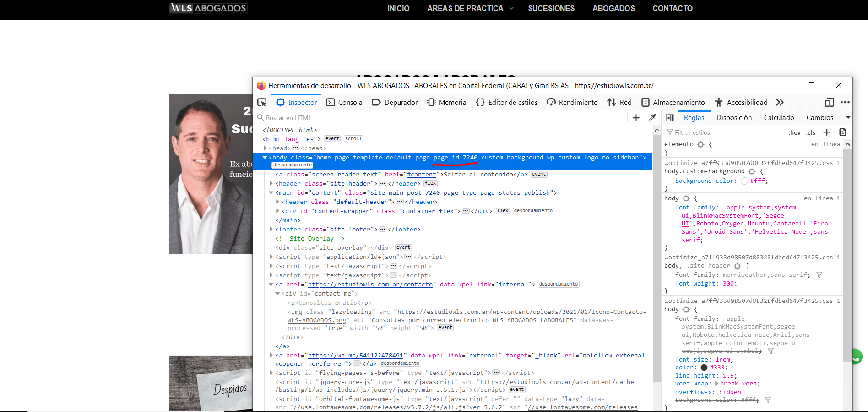868x412 pixels.
Task: Click the Filtrar estilos filter field
Action: tap(723, 132)
